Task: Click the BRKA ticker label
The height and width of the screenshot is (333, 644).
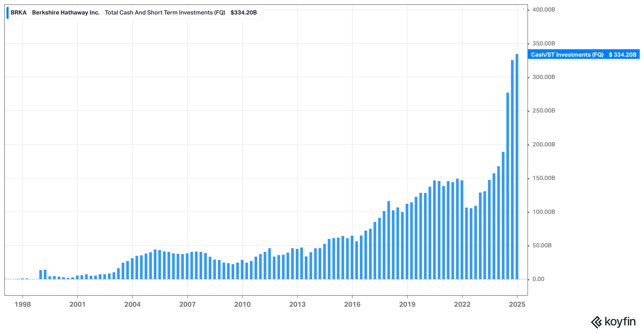Action: pyautogui.click(x=19, y=13)
